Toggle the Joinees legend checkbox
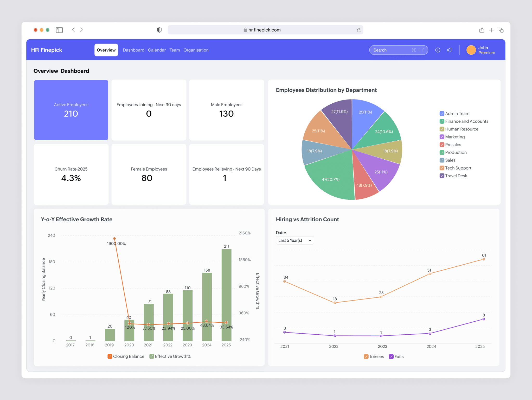The height and width of the screenshot is (400, 532). (x=366, y=356)
